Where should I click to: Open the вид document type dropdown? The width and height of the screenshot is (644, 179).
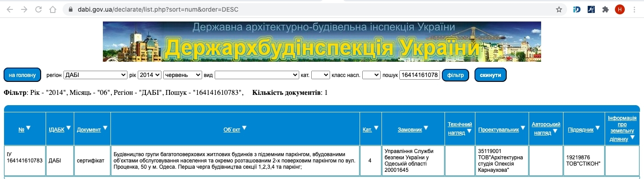click(257, 75)
